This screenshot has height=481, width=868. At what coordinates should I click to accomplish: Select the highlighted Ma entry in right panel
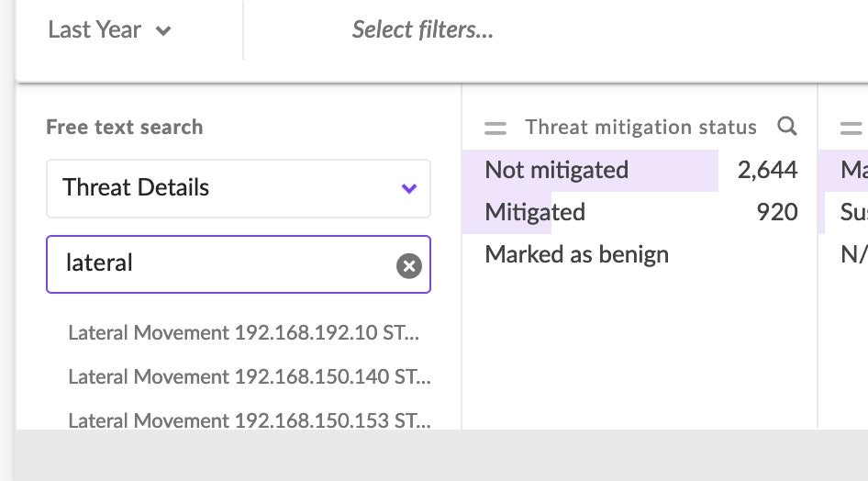853,170
